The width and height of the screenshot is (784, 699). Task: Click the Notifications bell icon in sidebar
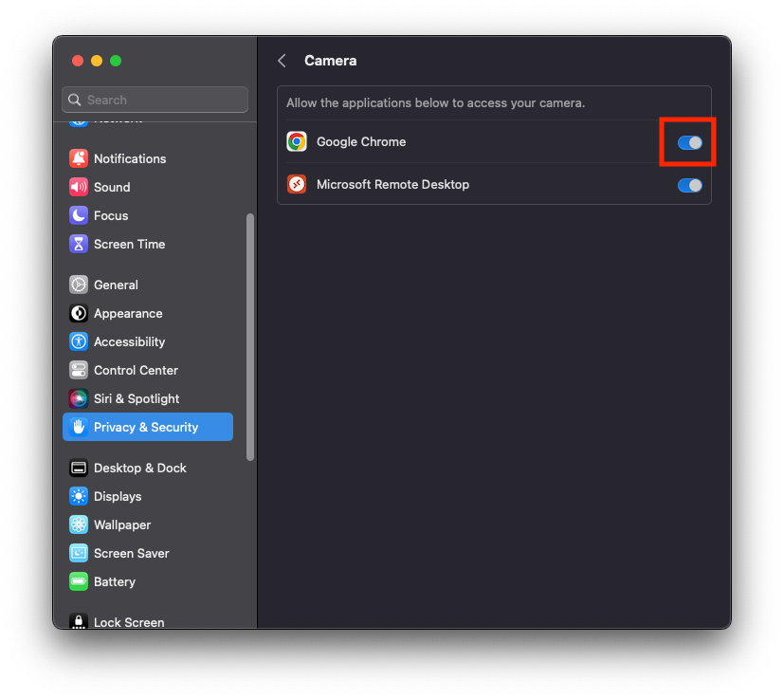tap(79, 158)
